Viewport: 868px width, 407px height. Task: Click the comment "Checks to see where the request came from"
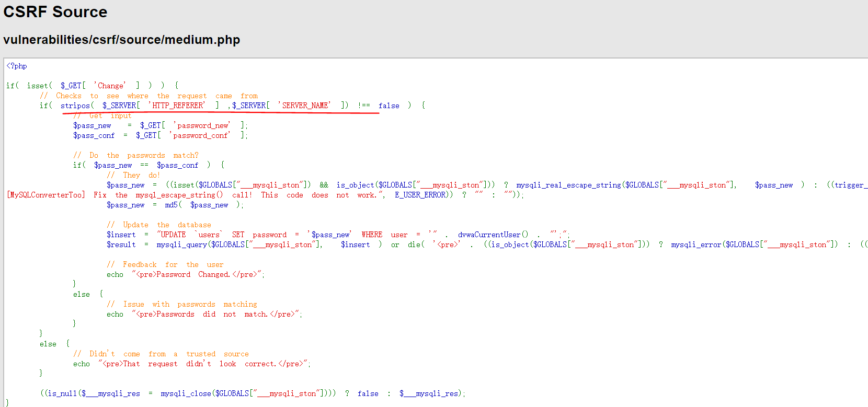coord(149,96)
